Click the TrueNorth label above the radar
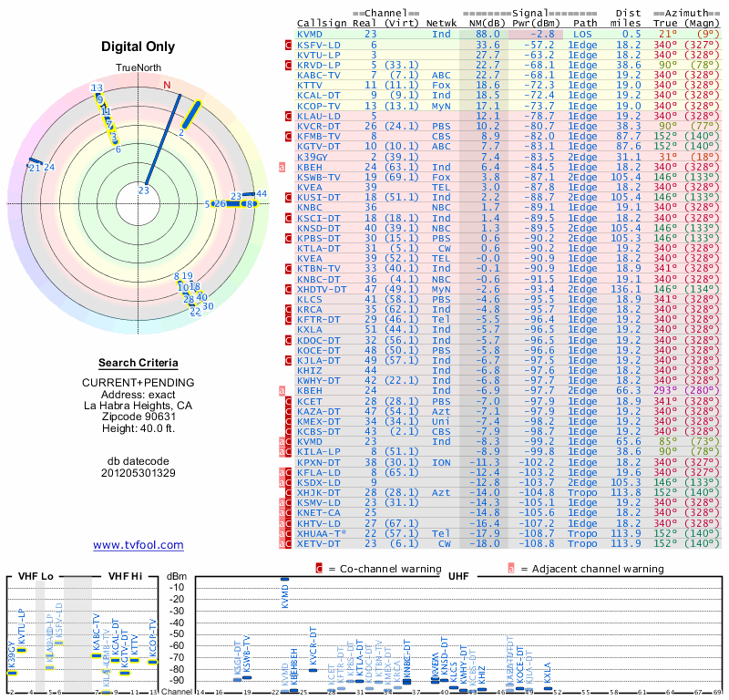 pyautogui.click(x=139, y=68)
